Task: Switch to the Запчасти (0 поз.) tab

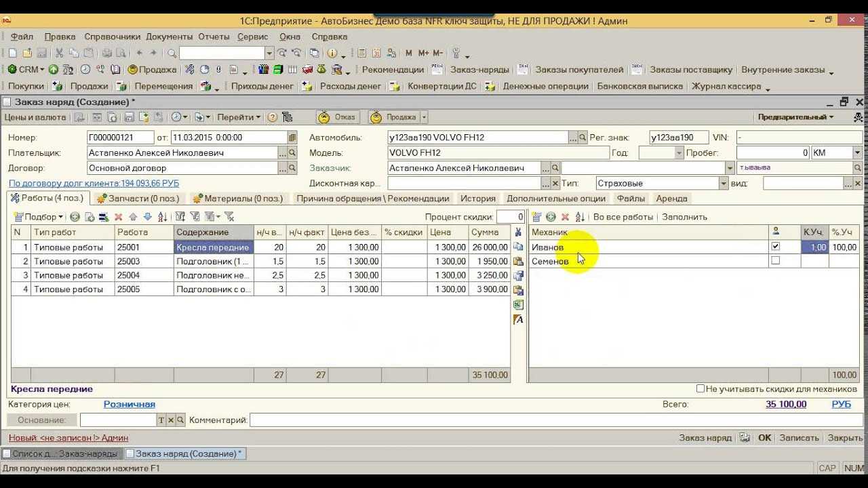Action: [x=138, y=199]
